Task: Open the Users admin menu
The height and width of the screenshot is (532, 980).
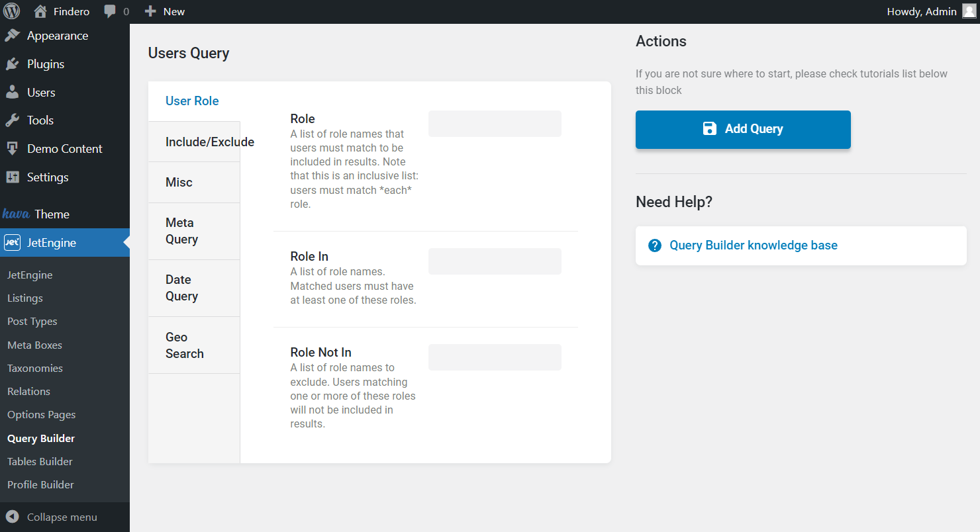Action: pyautogui.click(x=65, y=93)
